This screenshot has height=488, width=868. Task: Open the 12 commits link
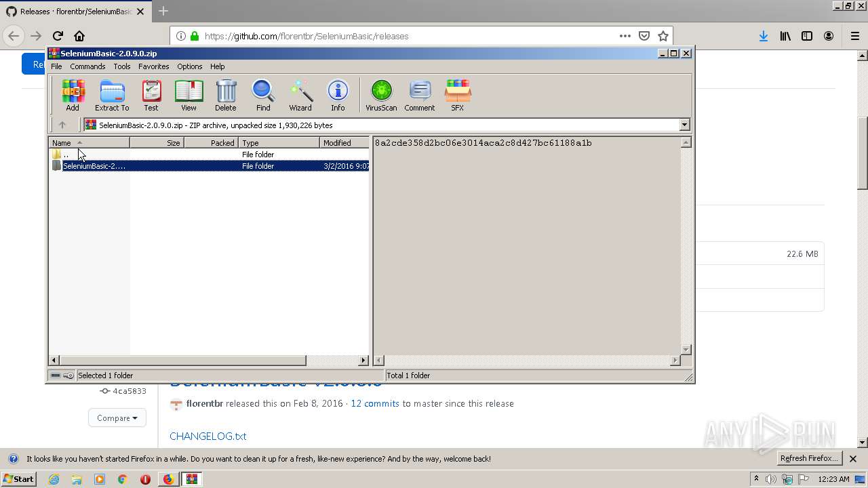[375, 403]
